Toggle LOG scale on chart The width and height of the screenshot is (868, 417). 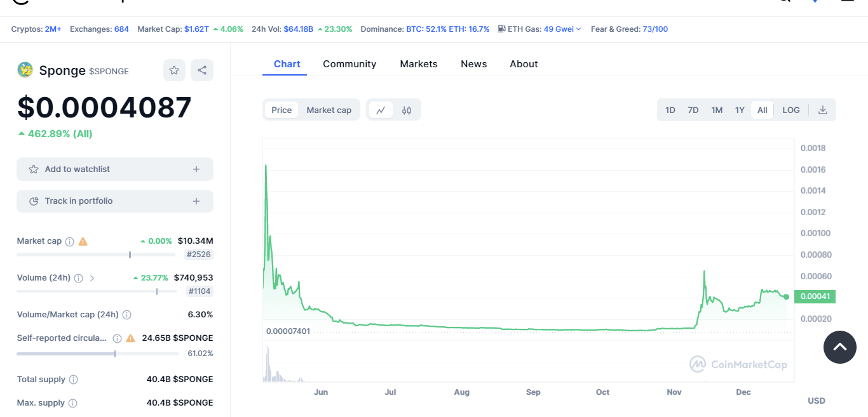[791, 110]
